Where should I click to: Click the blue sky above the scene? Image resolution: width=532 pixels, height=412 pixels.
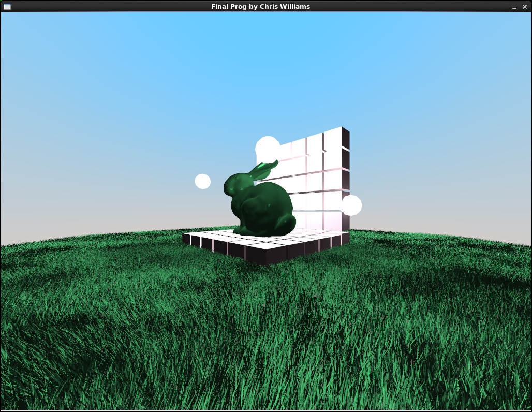266,68
